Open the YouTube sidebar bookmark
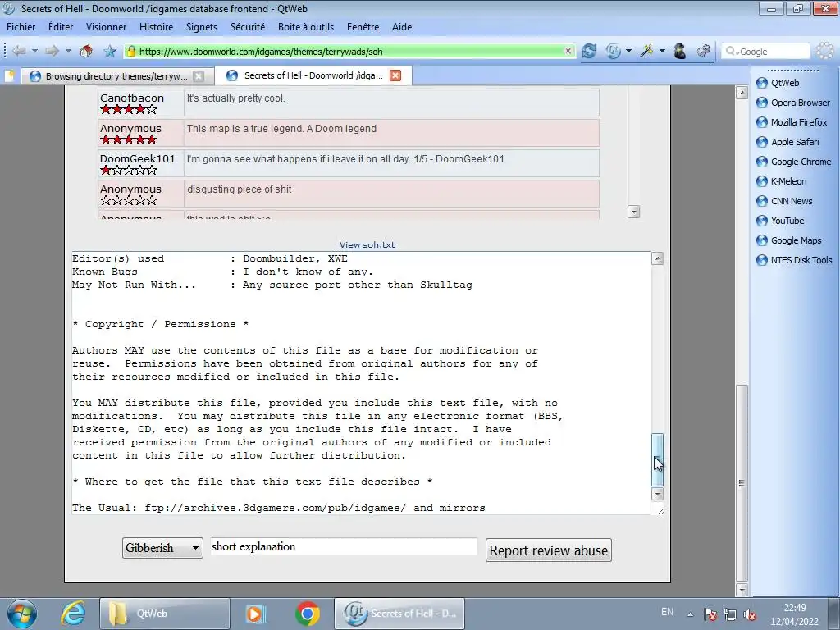This screenshot has height=630, width=840. (x=780, y=221)
